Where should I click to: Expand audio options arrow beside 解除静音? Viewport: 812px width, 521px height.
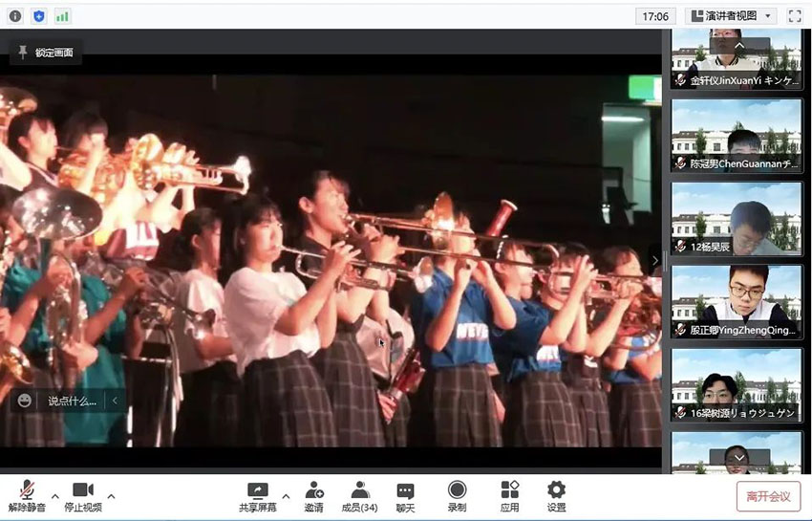[55, 496]
